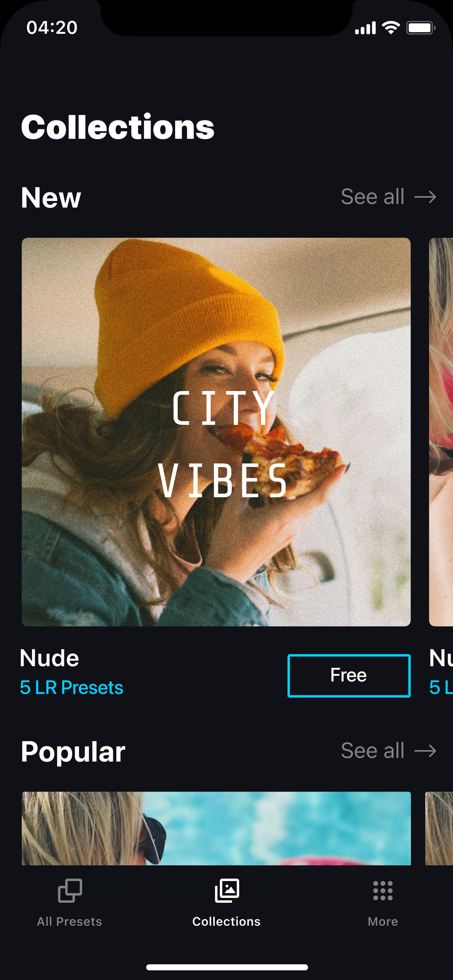Open the City Vibes collection image

(x=216, y=432)
